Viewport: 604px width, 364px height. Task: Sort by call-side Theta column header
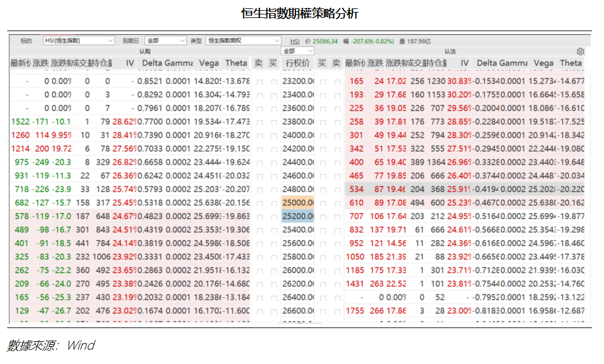(x=236, y=63)
